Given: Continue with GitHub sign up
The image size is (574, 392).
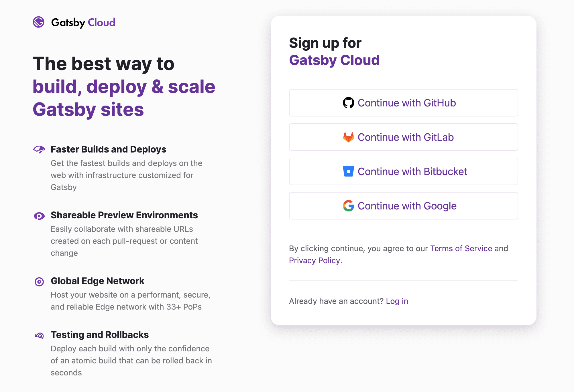Looking at the screenshot, I should 403,103.
